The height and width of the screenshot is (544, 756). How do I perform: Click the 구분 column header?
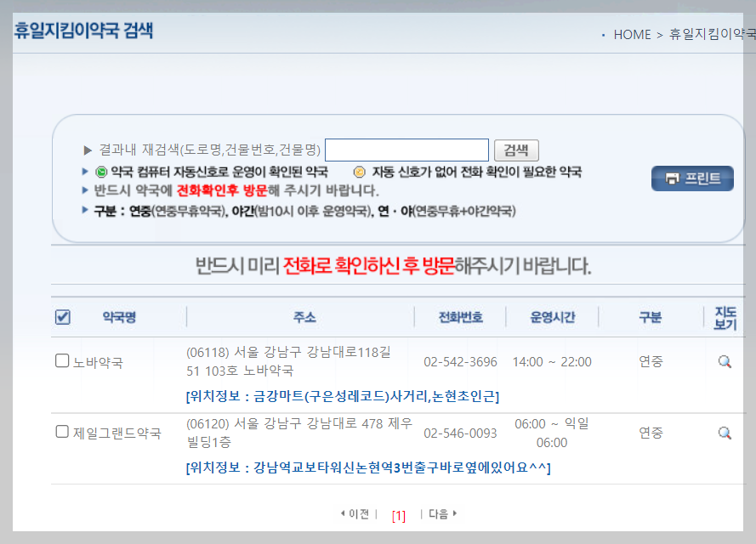[x=651, y=317]
